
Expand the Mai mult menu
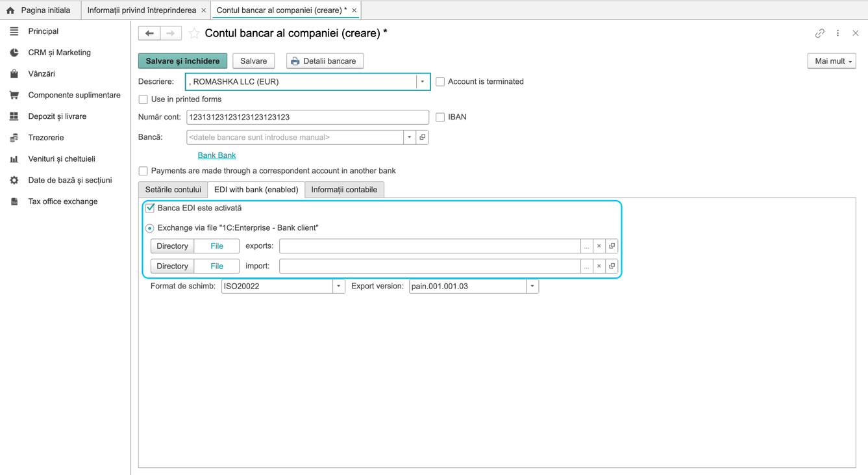tap(832, 61)
